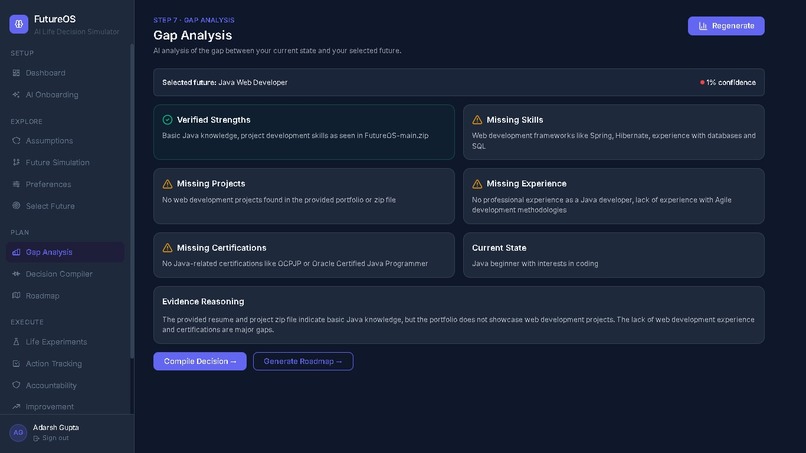This screenshot has height=453, width=806.
Task: Go to Select Future
Action: (x=65, y=206)
